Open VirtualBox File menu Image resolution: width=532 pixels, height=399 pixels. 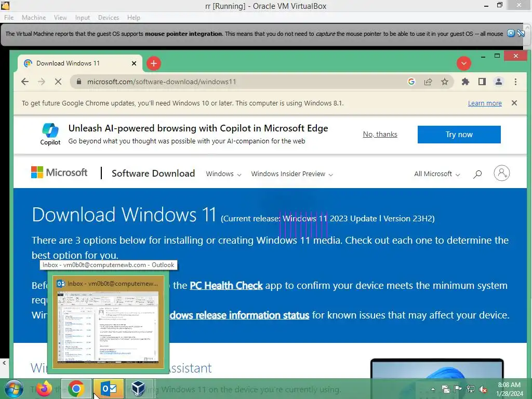click(x=9, y=18)
